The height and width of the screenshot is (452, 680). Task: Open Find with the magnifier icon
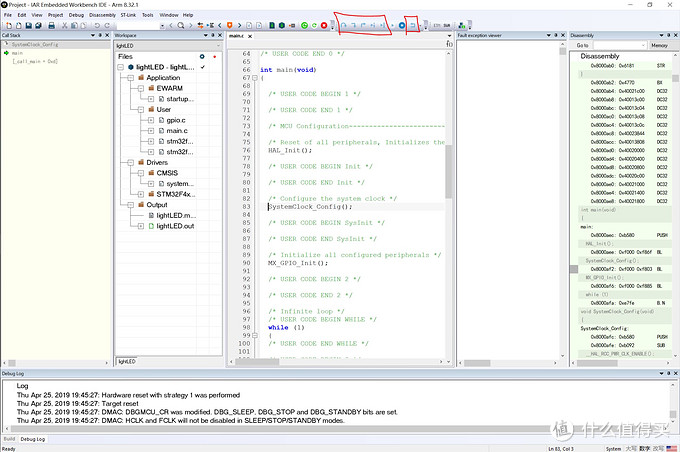tap(180, 26)
